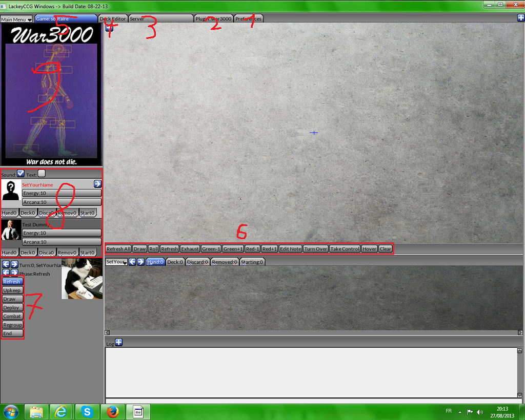
Task: Enable the Text checkbox
Action: coord(42,173)
